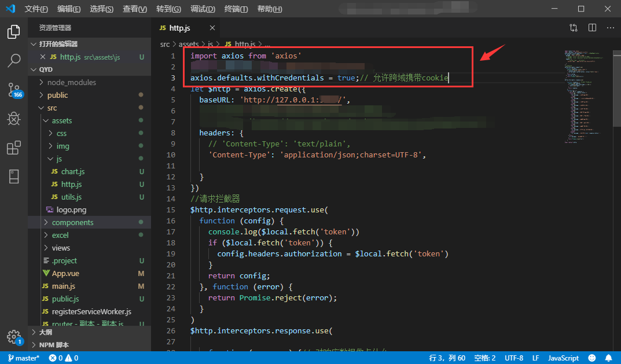Open the Extensions icon in activity bar

click(x=14, y=148)
